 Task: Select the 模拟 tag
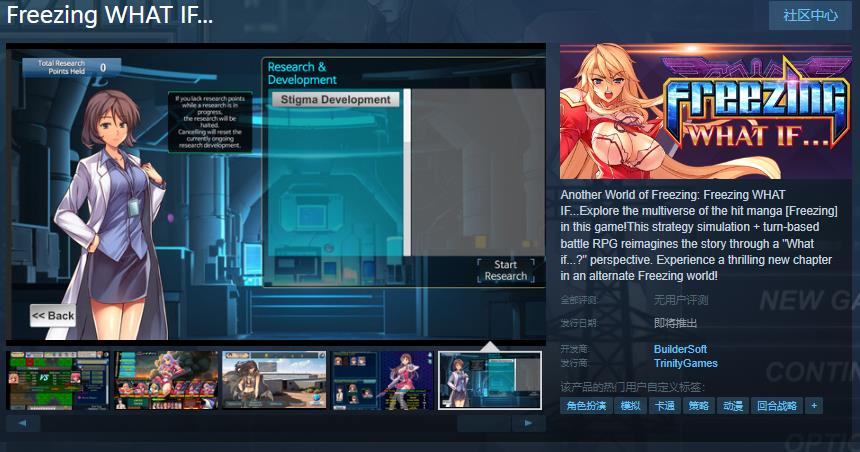(x=630, y=406)
